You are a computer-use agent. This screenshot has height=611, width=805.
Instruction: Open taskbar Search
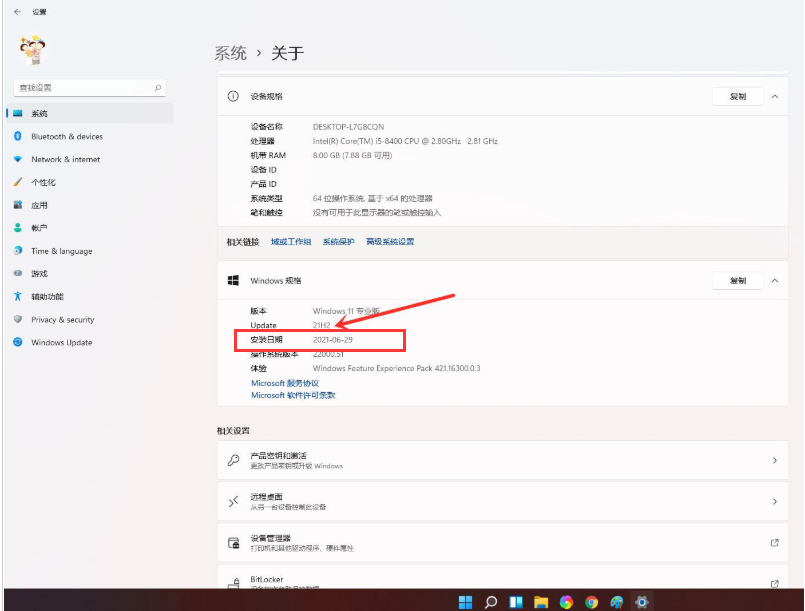pyautogui.click(x=491, y=602)
